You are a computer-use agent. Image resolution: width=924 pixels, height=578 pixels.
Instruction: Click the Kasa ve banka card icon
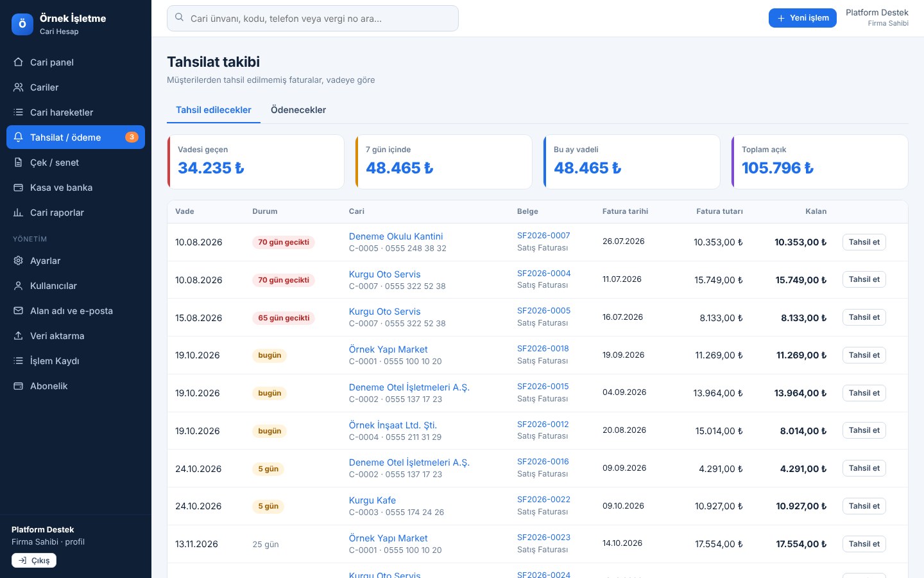point(18,188)
